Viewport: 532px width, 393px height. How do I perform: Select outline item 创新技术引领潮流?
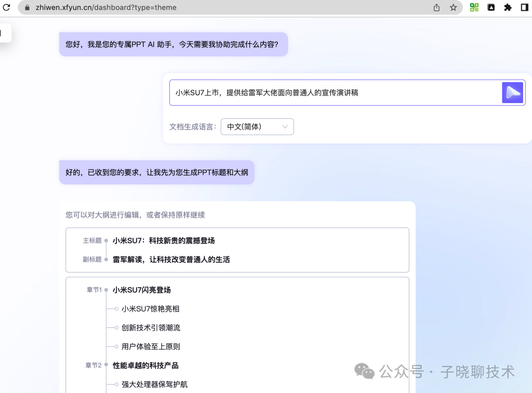(151, 328)
